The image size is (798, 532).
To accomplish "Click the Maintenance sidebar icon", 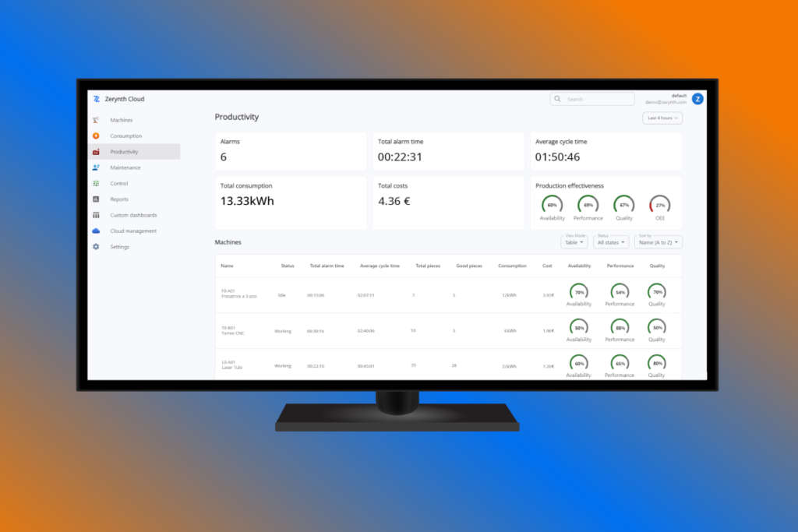I will pos(96,167).
